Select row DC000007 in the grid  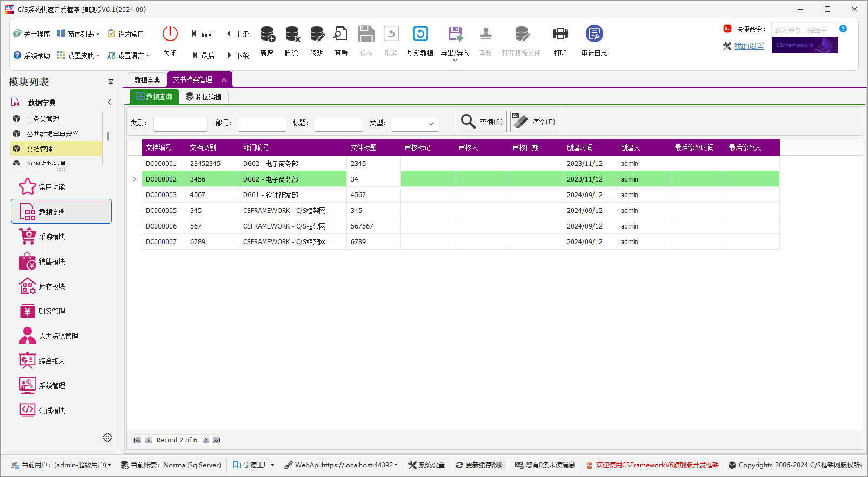(460, 242)
